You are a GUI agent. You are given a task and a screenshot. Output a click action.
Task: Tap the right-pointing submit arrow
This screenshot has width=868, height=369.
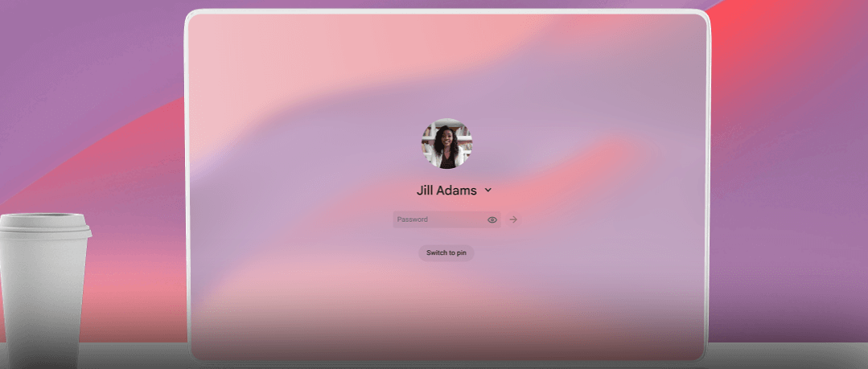click(x=513, y=219)
